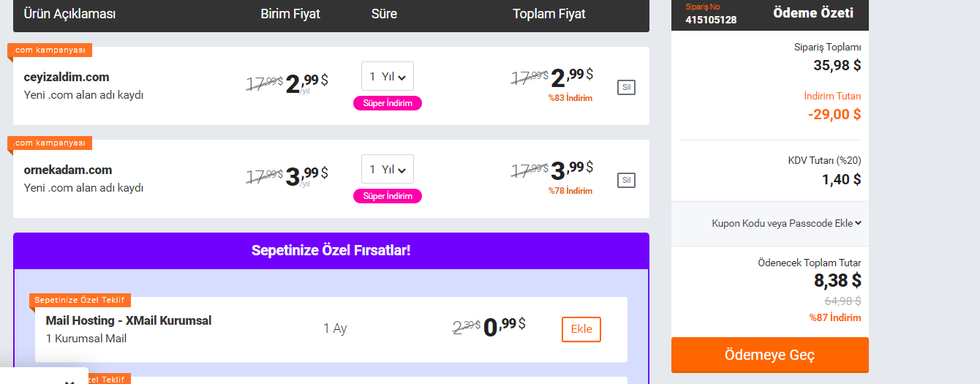Click the Süper İndirim badge under ornekadam.com
Image resolution: width=980 pixels, height=384 pixels.
pos(388,196)
